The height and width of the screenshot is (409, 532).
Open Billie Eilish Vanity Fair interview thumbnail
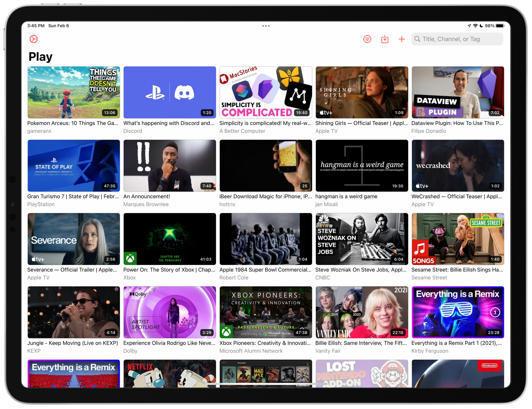point(362,312)
